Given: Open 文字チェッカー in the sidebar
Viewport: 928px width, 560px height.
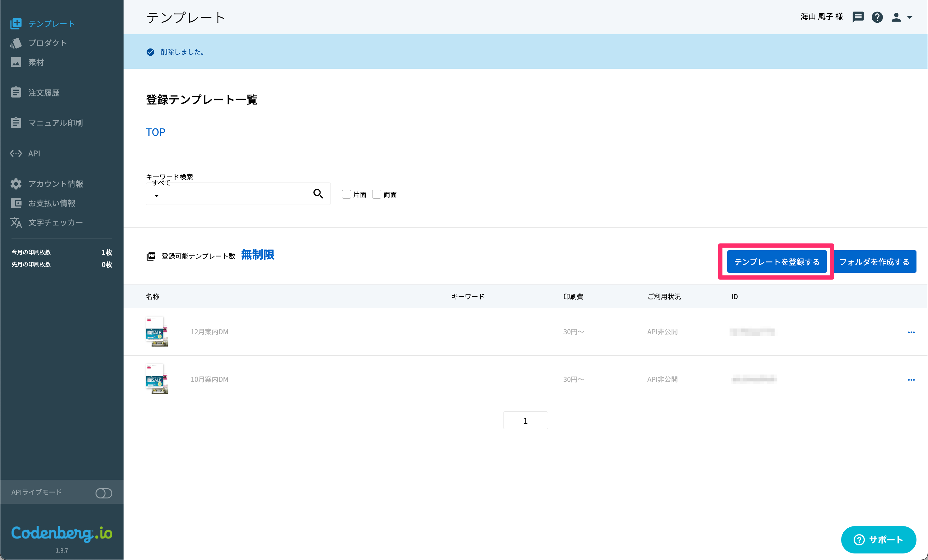Looking at the screenshot, I should [56, 222].
